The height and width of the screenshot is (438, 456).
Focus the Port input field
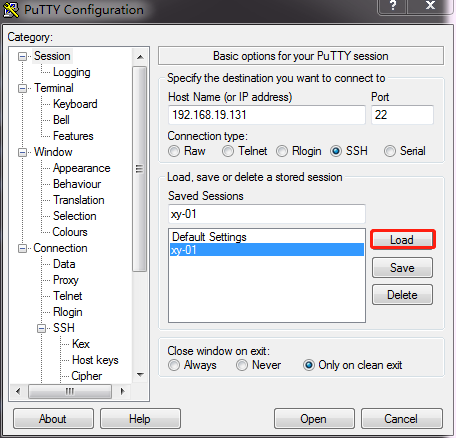click(402, 115)
